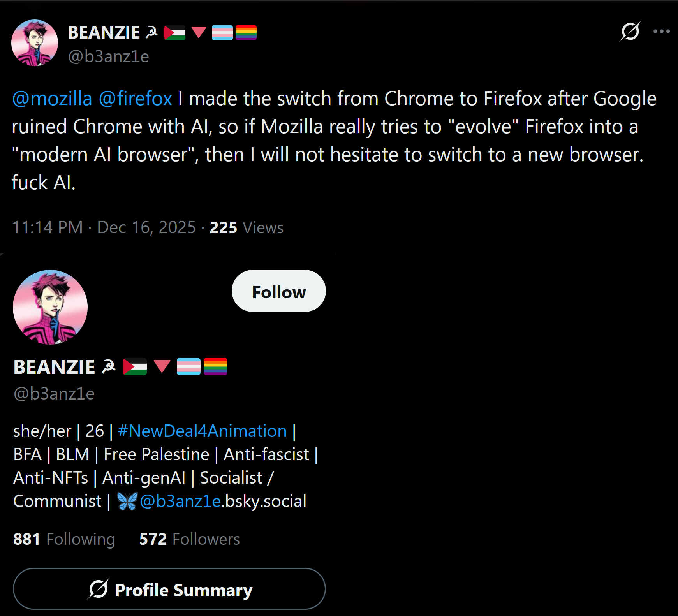The width and height of the screenshot is (678, 616).
Task: Click the @b3anz1e handle under tweet author name
Action: [109, 57]
